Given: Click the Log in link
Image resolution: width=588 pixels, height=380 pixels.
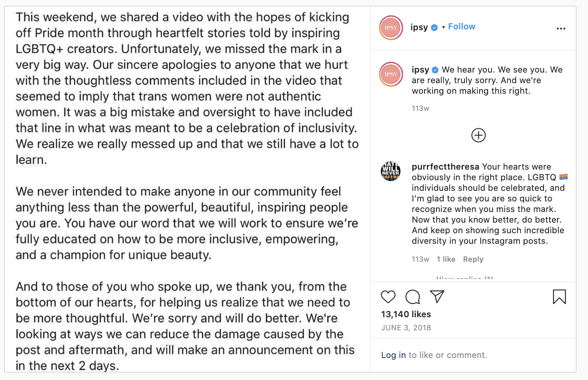Looking at the screenshot, I should 393,355.
